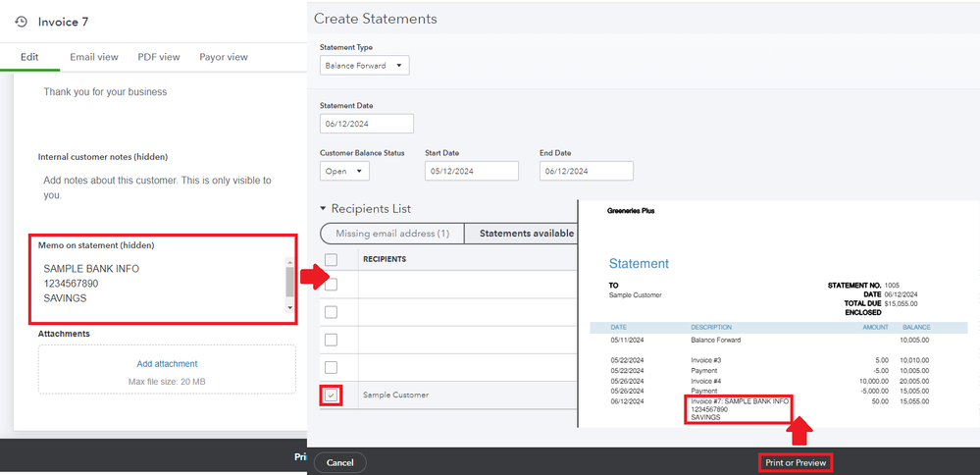Click the Start Date field

(472, 171)
